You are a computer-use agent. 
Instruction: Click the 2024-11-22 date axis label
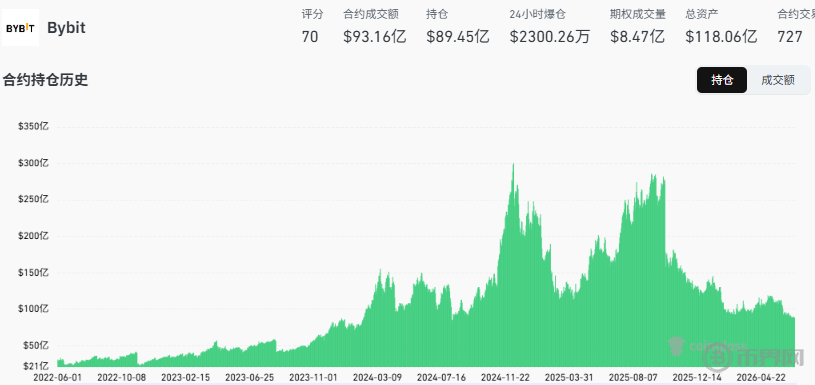tap(506, 377)
